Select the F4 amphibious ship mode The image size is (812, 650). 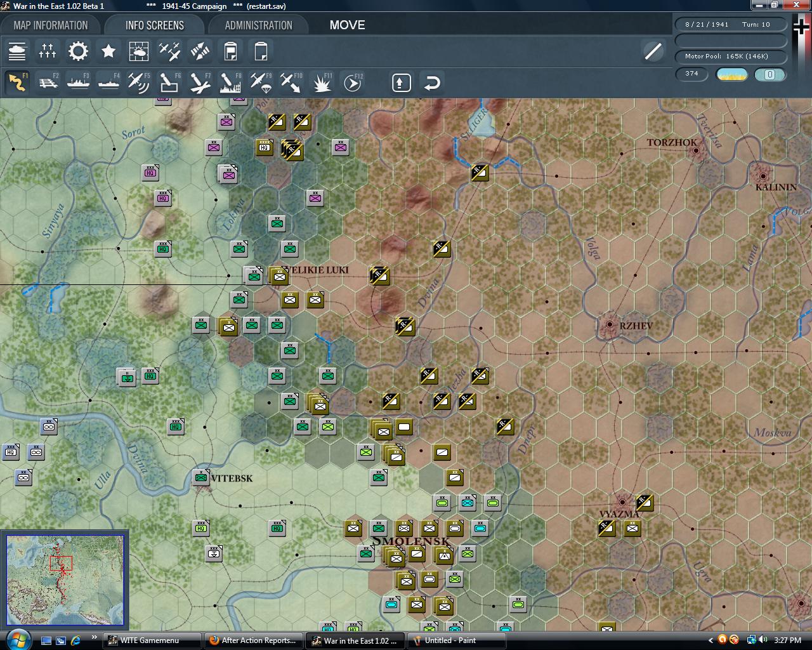108,83
